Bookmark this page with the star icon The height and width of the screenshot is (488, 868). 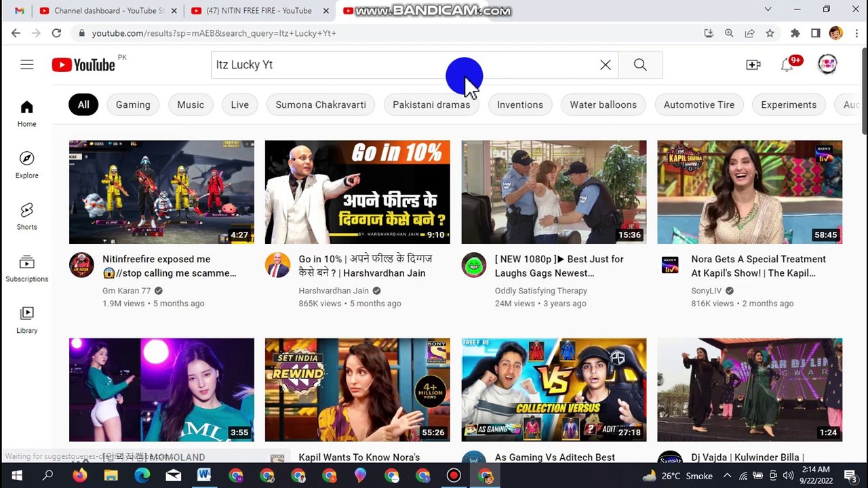[x=770, y=33]
